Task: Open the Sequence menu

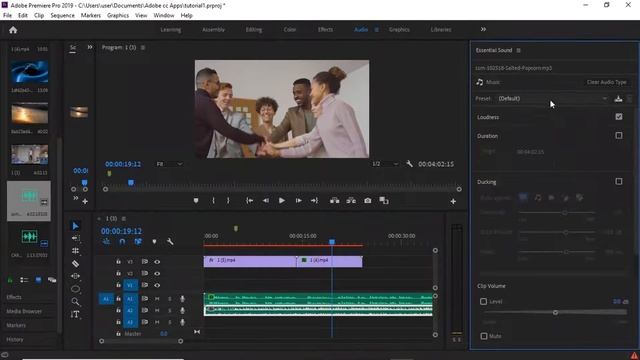Action: [x=62, y=16]
